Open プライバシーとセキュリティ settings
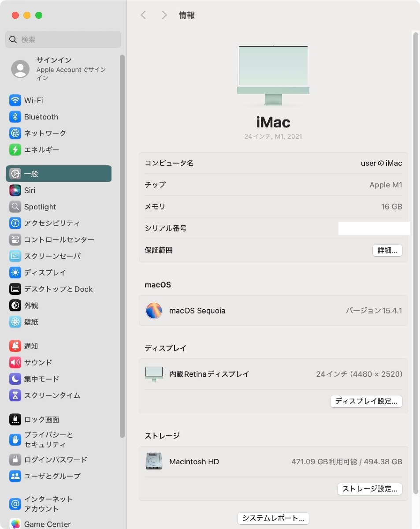Viewport: 420px width, 529px height. (x=15, y=440)
